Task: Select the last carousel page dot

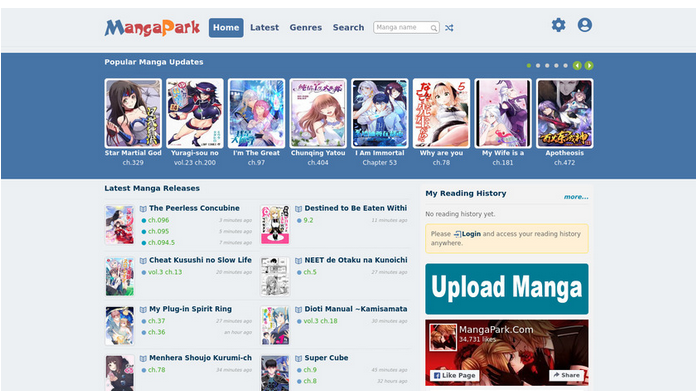Action: [565, 66]
